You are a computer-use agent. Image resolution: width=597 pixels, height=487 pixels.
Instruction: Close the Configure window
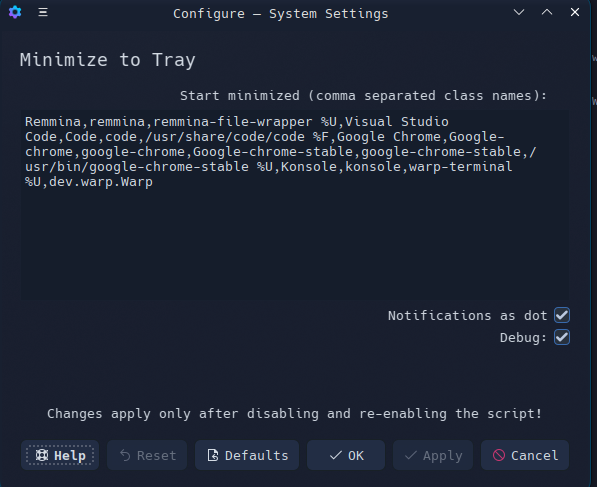575,12
